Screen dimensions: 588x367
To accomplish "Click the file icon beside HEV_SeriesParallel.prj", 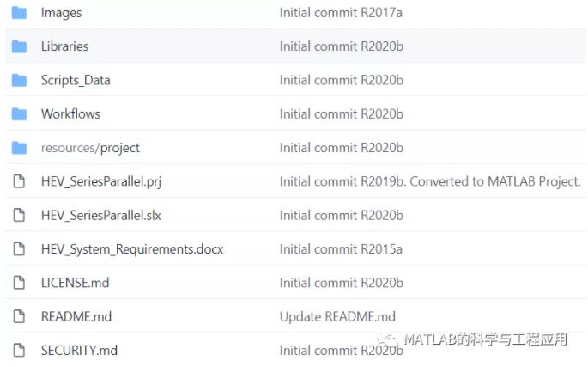I will [x=19, y=181].
